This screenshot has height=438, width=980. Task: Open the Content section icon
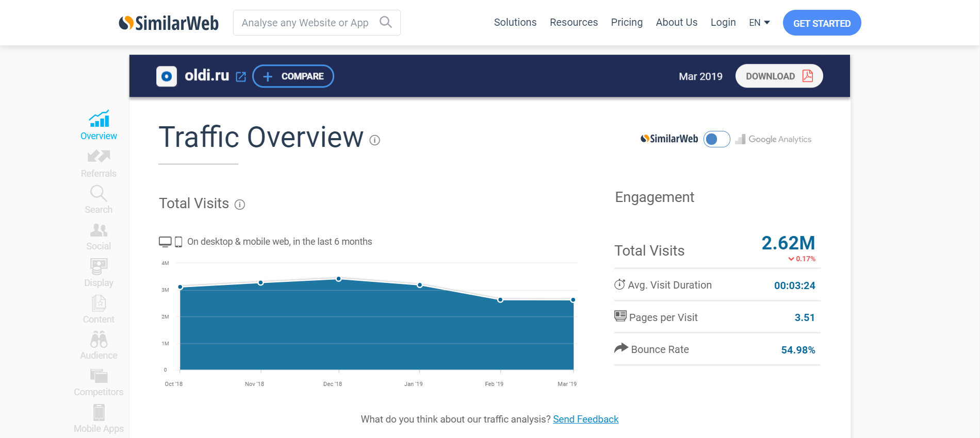tap(99, 303)
